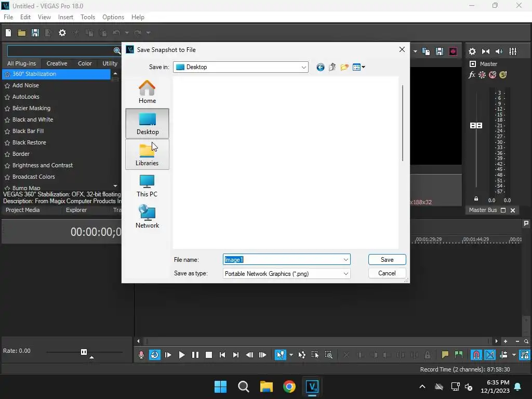Show hidden system tray icons chevron
The image size is (532, 399).
422,387
